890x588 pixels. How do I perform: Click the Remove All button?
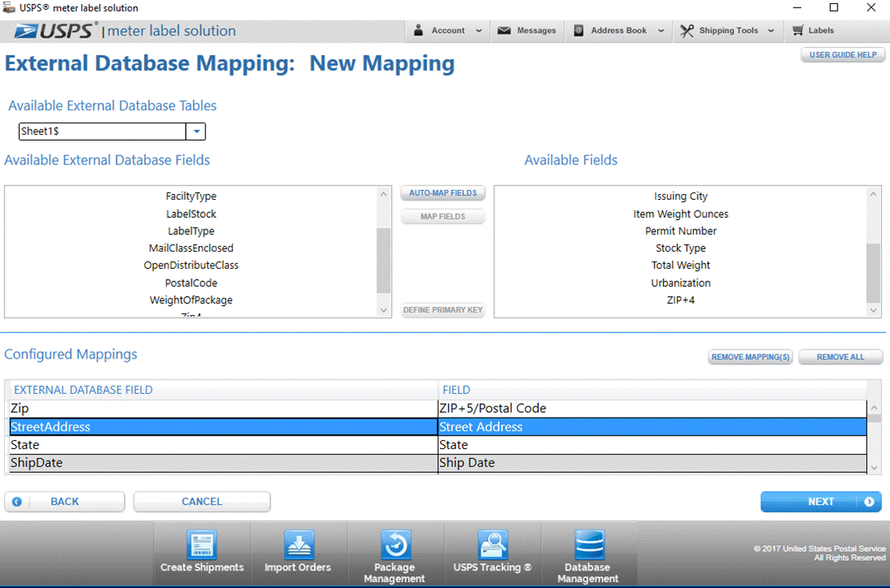coord(841,357)
